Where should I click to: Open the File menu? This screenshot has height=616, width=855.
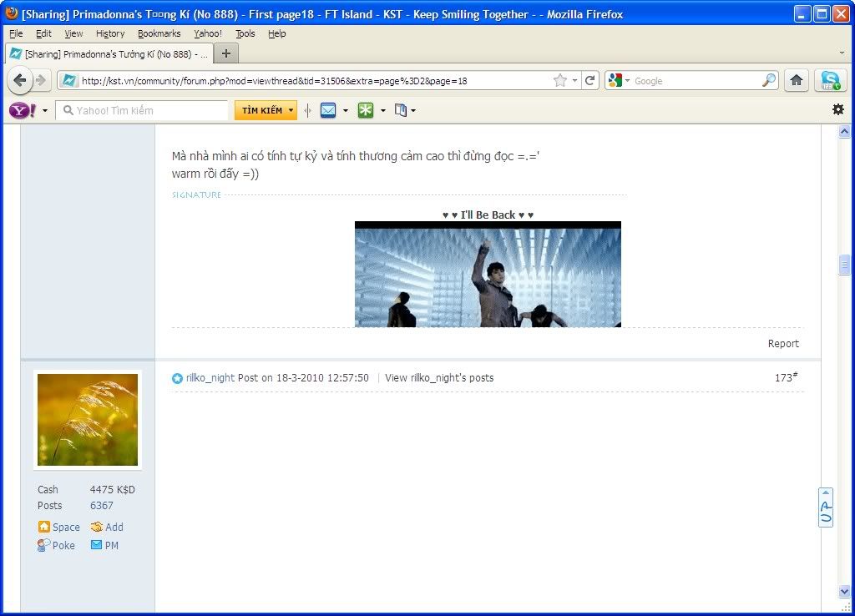(x=16, y=33)
